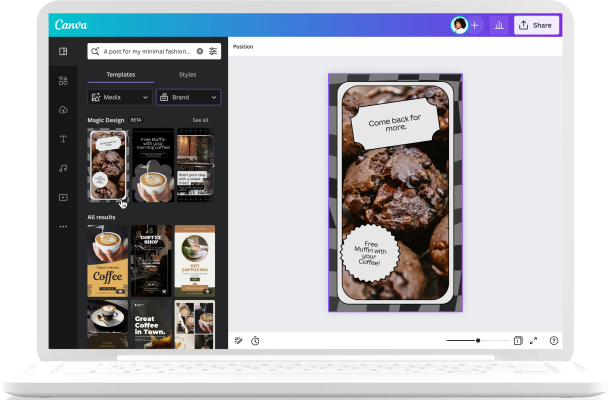Image resolution: width=611 pixels, height=400 pixels.
Task: Click the Share button
Action: click(536, 25)
